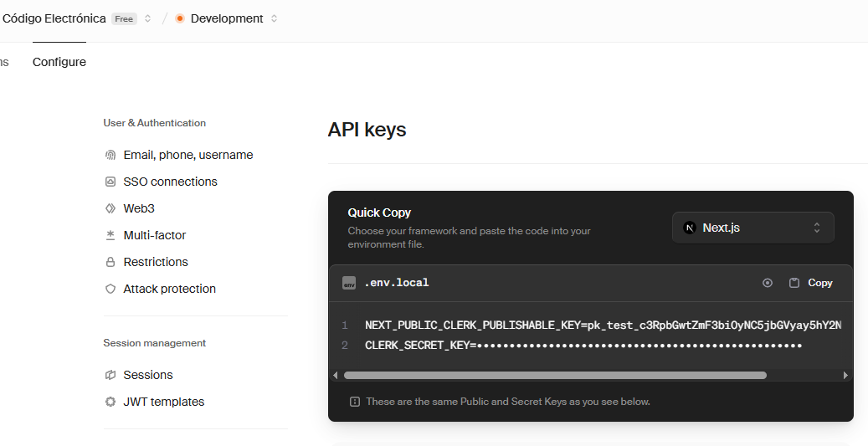Click the Web3 diamond icon
Image resolution: width=868 pixels, height=446 pixels.
point(110,208)
